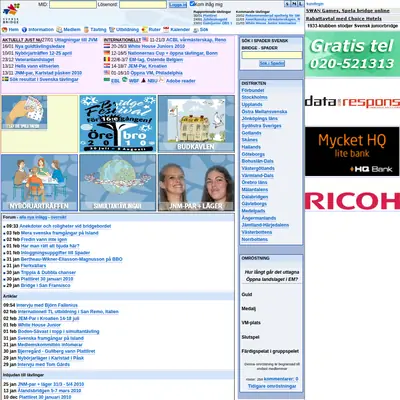Image resolution: width=400 pixels, height=400 pixels.
Task: Click the Sök icon in navigation
Action: 196,30
